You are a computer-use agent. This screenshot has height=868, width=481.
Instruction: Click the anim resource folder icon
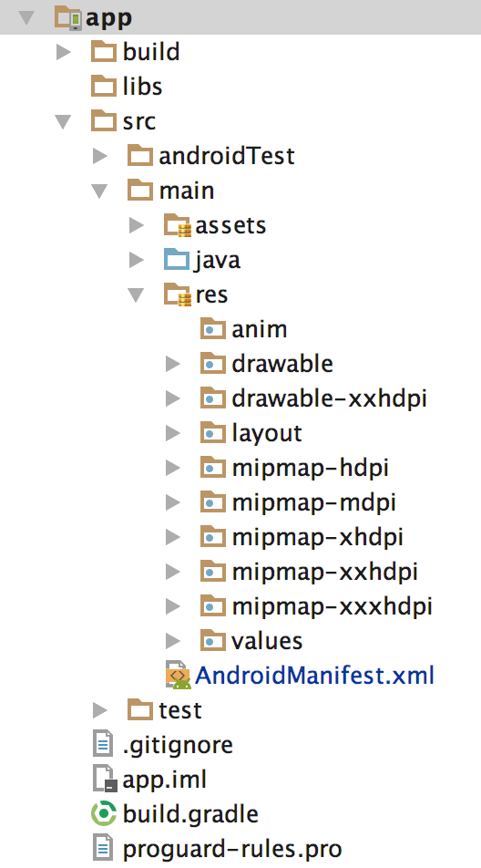213,329
